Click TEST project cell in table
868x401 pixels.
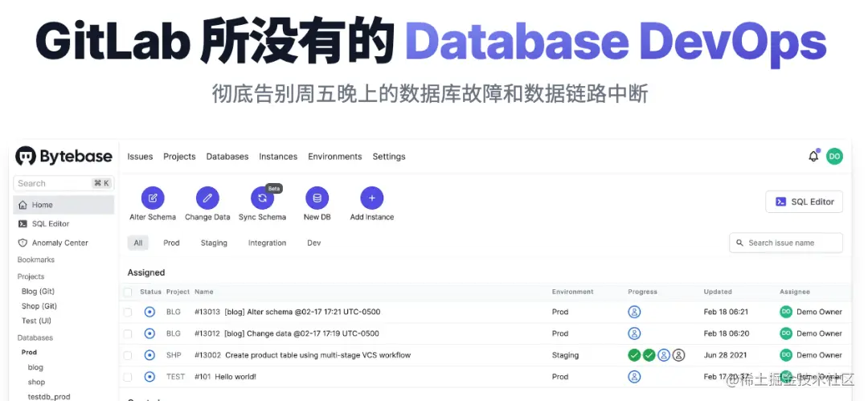[176, 377]
